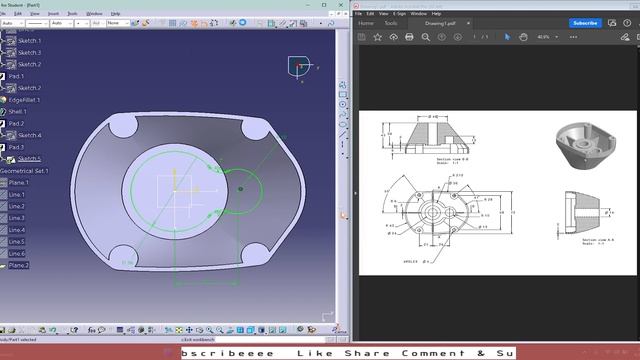This screenshot has width=640, height=360.
Task: Select Pad.2 feature in the tree
Action: click(16, 123)
